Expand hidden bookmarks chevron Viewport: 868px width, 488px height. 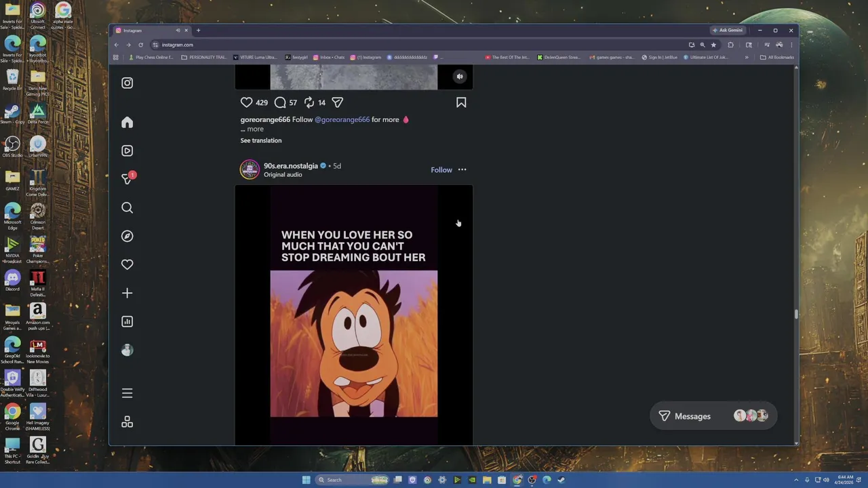tap(747, 58)
